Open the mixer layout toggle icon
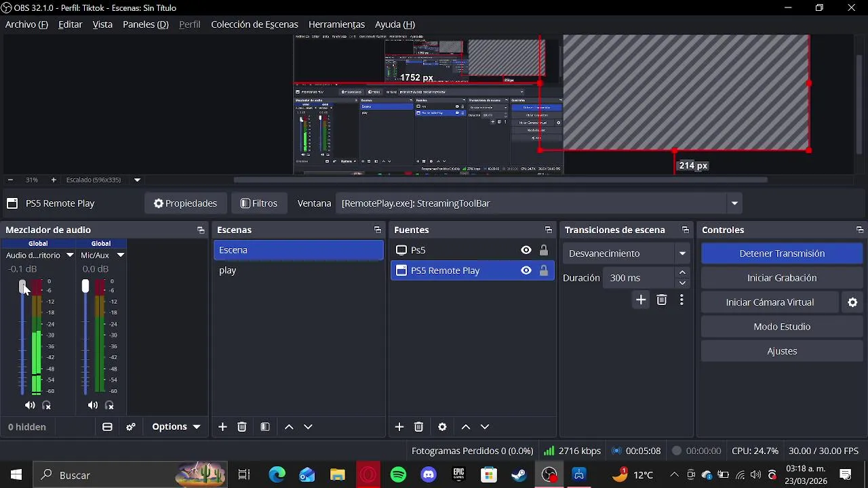This screenshot has width=868, height=488. pyautogui.click(x=107, y=427)
